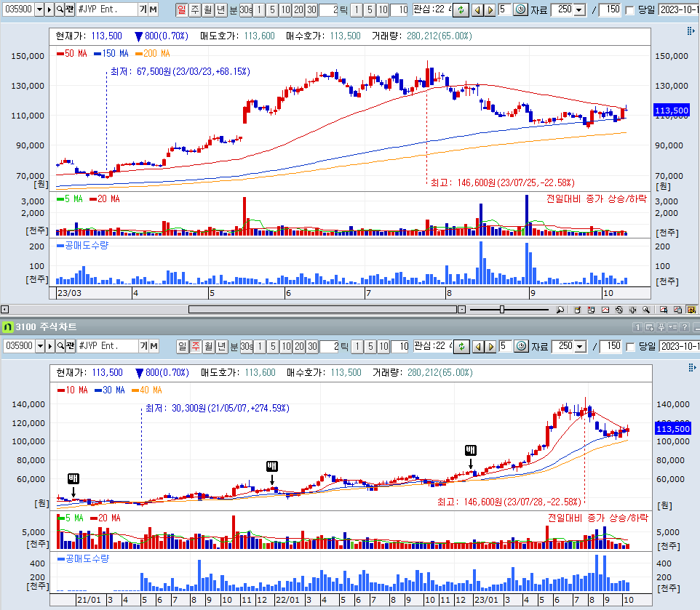
Task: Open the 관심:22 watchlist selector in lower chart
Action: pyautogui.click(x=433, y=346)
